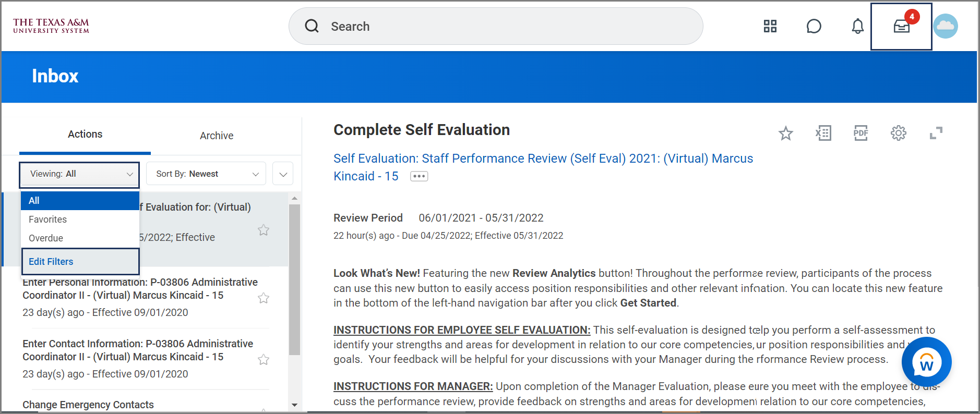The height and width of the screenshot is (414, 980).
Task: Open the cloud profile avatar
Action: (x=945, y=26)
